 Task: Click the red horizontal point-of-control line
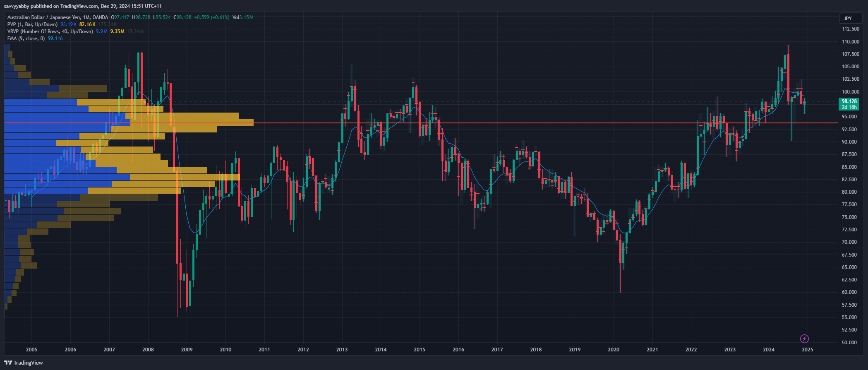point(496,123)
